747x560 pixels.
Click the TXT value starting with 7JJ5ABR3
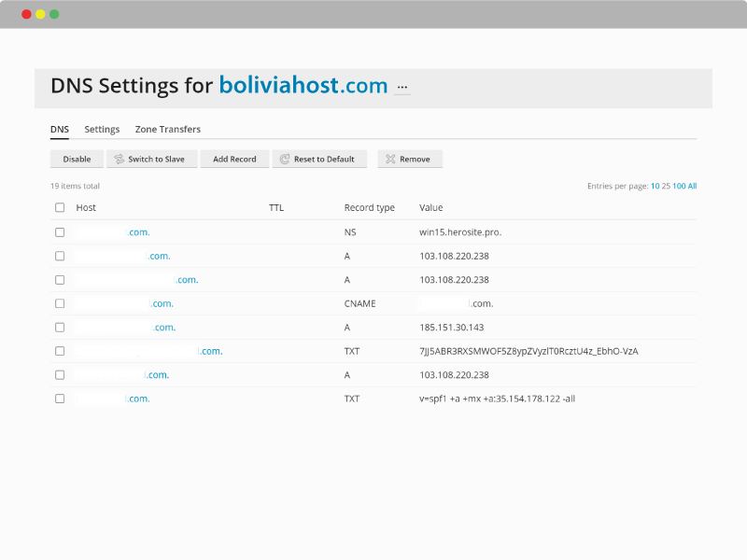click(529, 352)
